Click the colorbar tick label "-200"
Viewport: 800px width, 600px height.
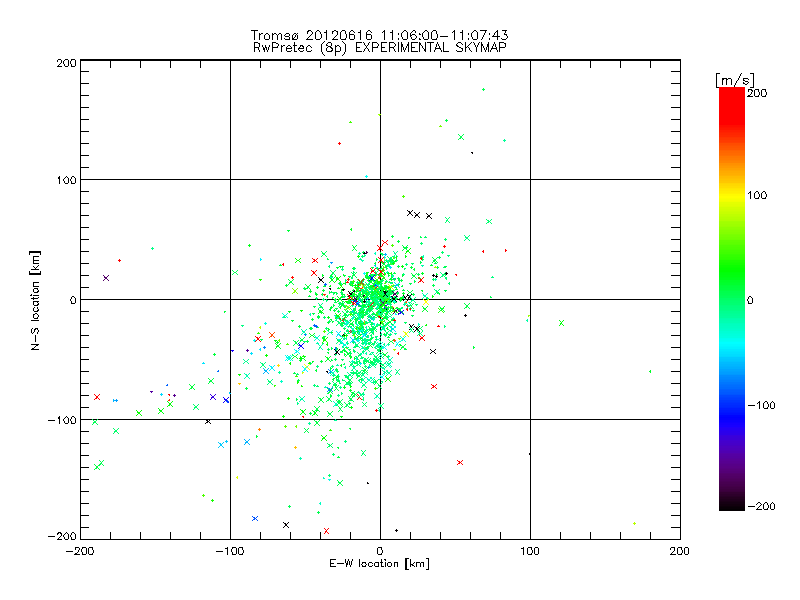[761, 506]
